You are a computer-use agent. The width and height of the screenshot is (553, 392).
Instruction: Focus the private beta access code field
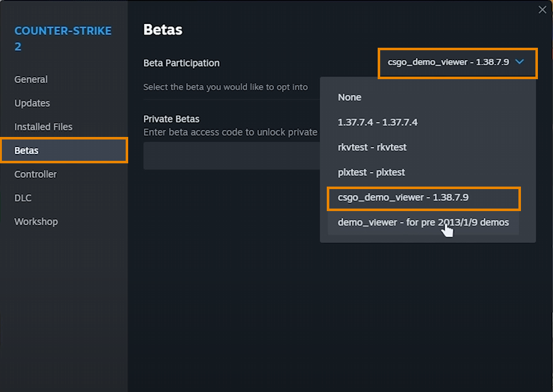click(x=231, y=156)
